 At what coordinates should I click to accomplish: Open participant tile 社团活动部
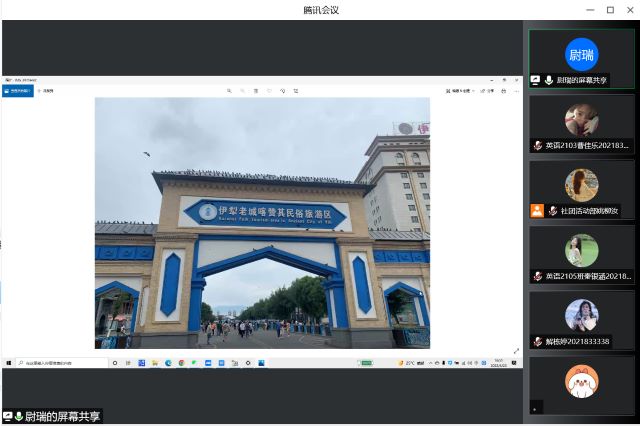click(581, 190)
